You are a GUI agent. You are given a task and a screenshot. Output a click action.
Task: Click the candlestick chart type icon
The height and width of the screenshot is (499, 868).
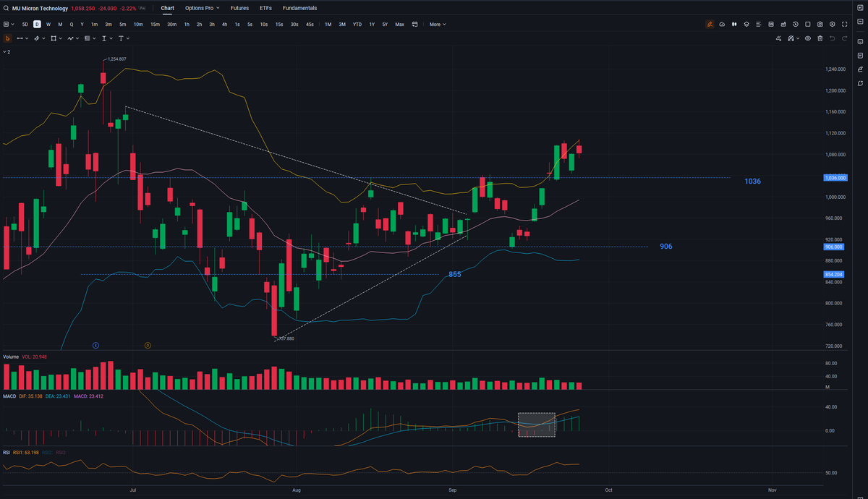coord(734,24)
